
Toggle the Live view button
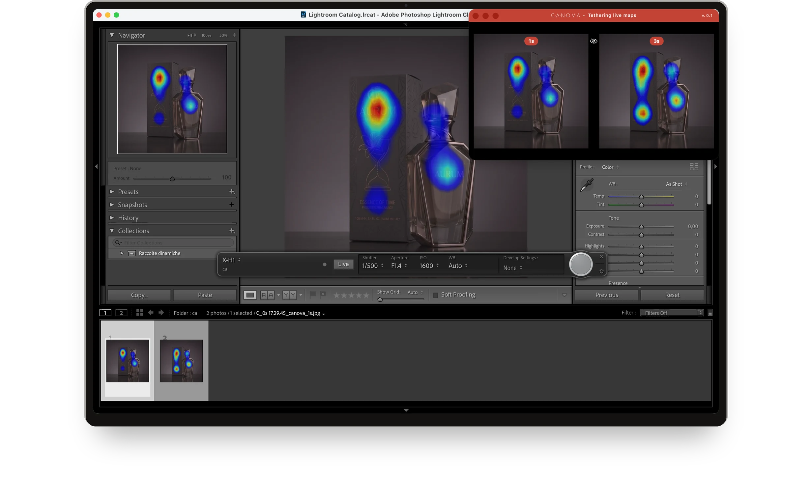pyautogui.click(x=343, y=264)
